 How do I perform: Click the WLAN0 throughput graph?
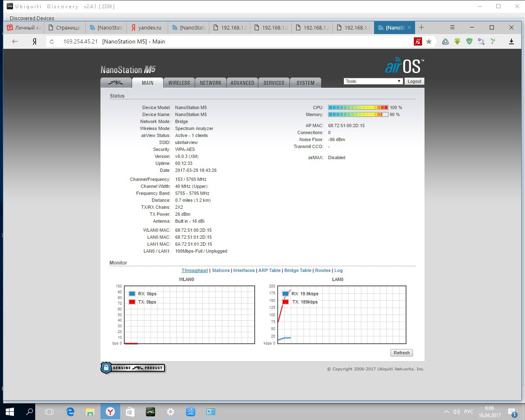189,315
